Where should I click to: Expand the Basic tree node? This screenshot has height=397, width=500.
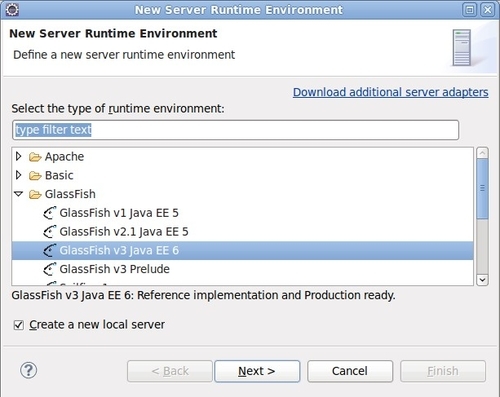click(19, 175)
